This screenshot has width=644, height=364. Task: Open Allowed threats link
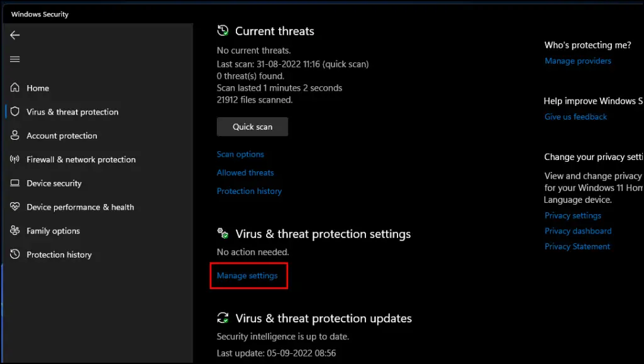coord(245,173)
